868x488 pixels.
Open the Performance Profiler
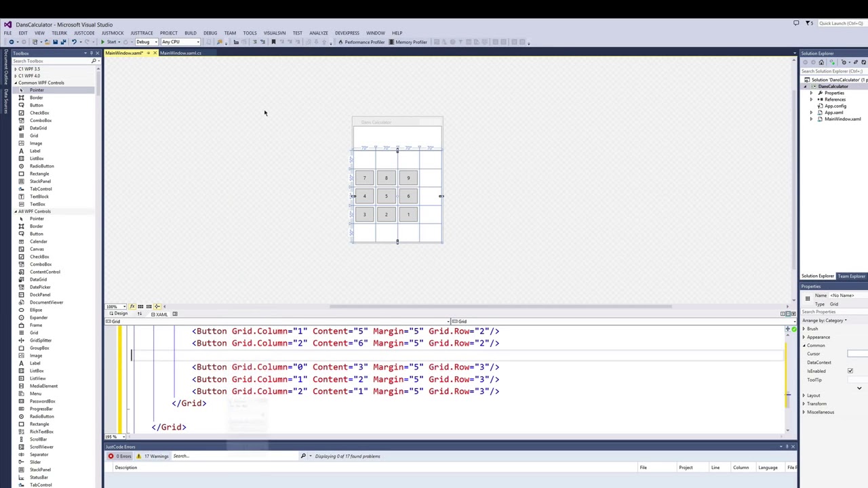(361, 42)
